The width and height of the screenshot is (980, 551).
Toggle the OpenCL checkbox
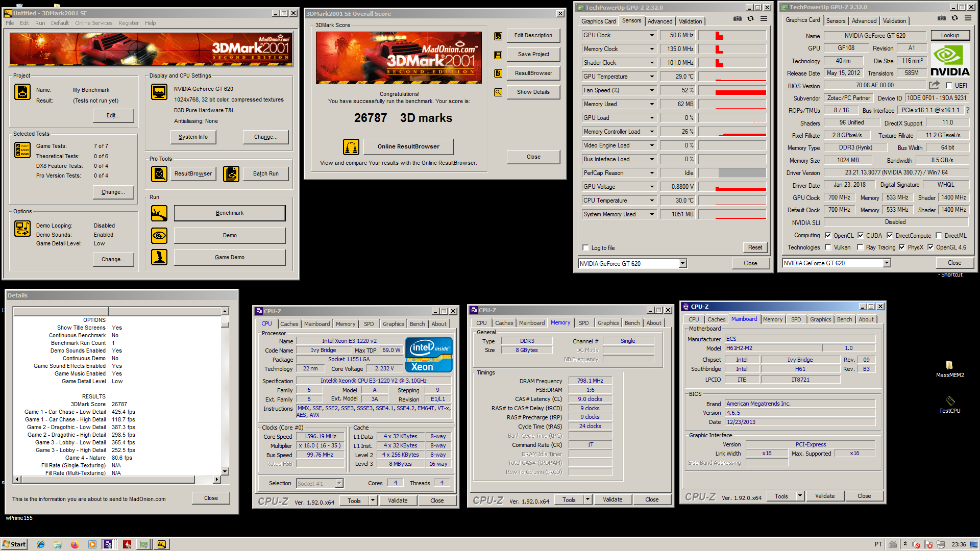coord(827,236)
